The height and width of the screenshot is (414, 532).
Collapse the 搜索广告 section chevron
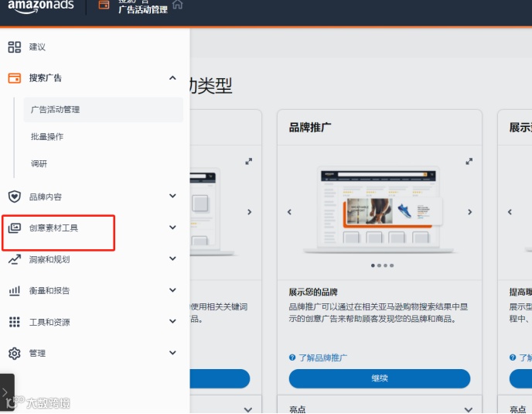coord(172,78)
